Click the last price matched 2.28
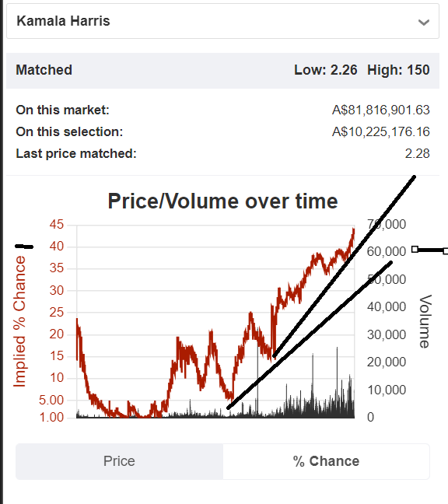Image resolution: width=448 pixels, height=504 pixels. click(417, 154)
